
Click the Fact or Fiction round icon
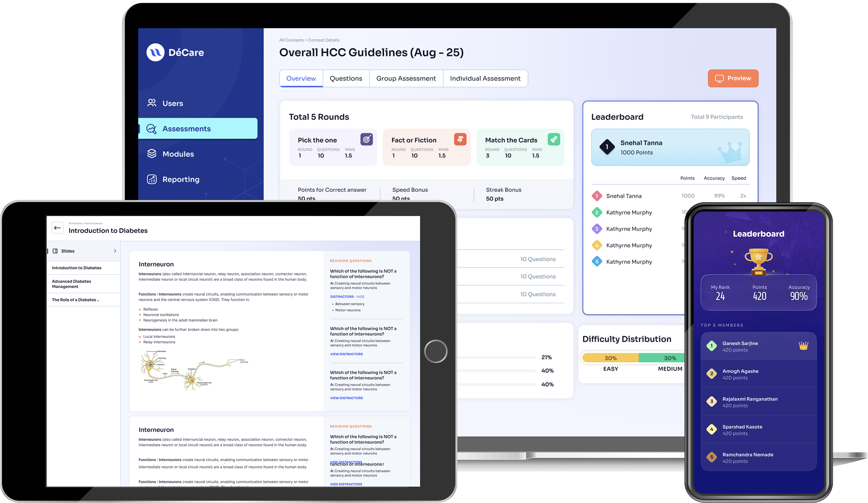[460, 139]
